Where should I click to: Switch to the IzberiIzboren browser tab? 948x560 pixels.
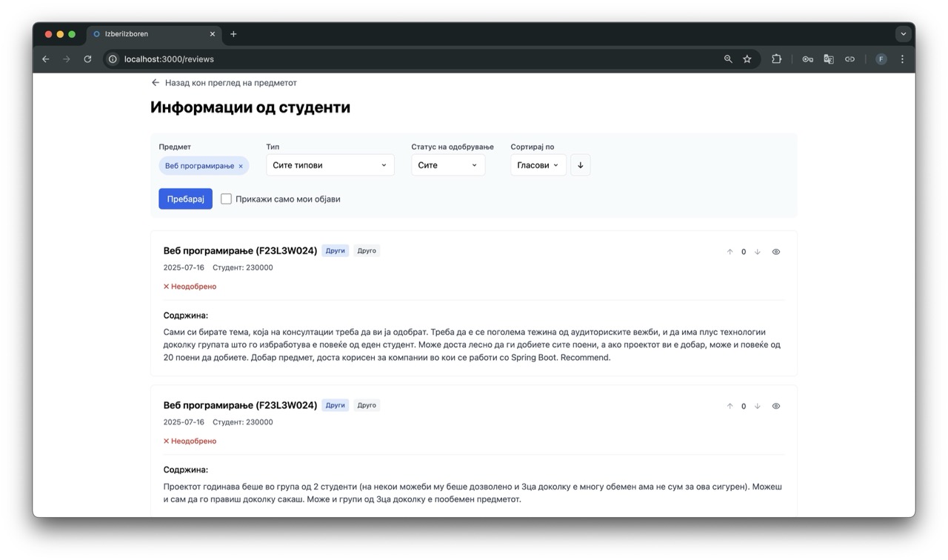pos(148,34)
